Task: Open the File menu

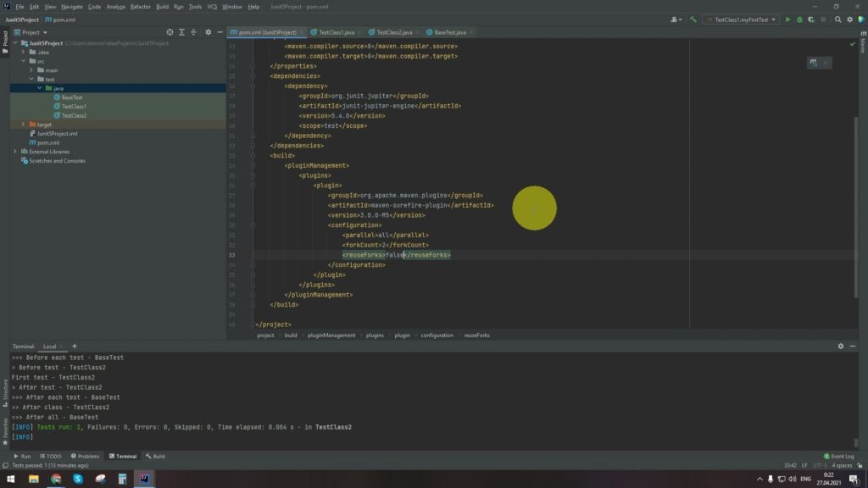Action: [19, 7]
